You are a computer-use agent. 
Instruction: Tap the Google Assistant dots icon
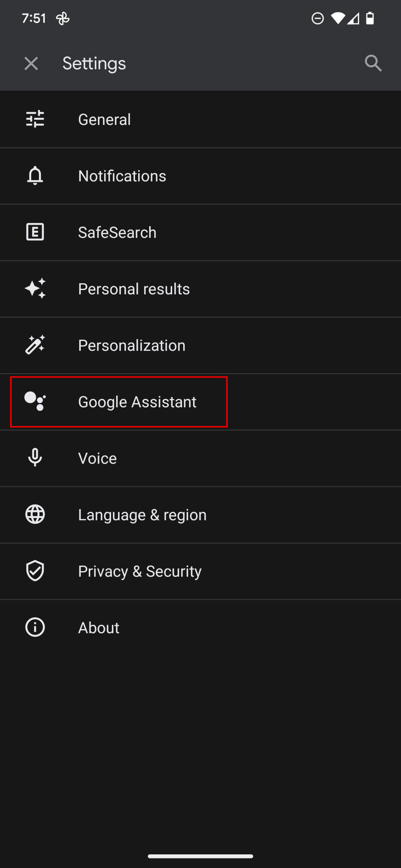tap(35, 401)
